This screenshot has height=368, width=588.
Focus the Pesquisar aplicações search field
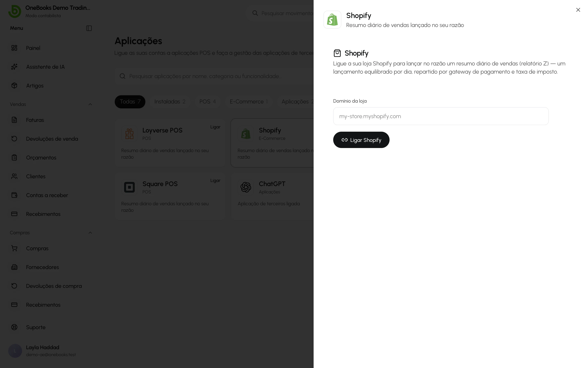214,76
